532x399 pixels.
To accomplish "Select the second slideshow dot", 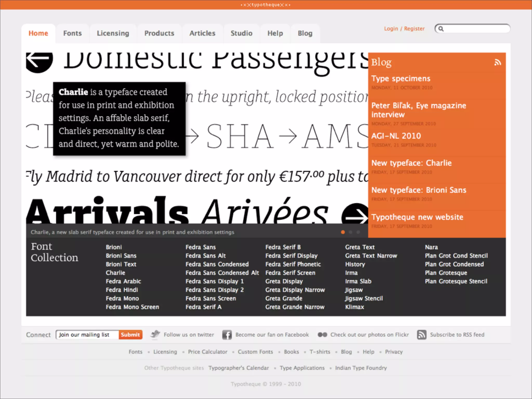I will point(351,232).
